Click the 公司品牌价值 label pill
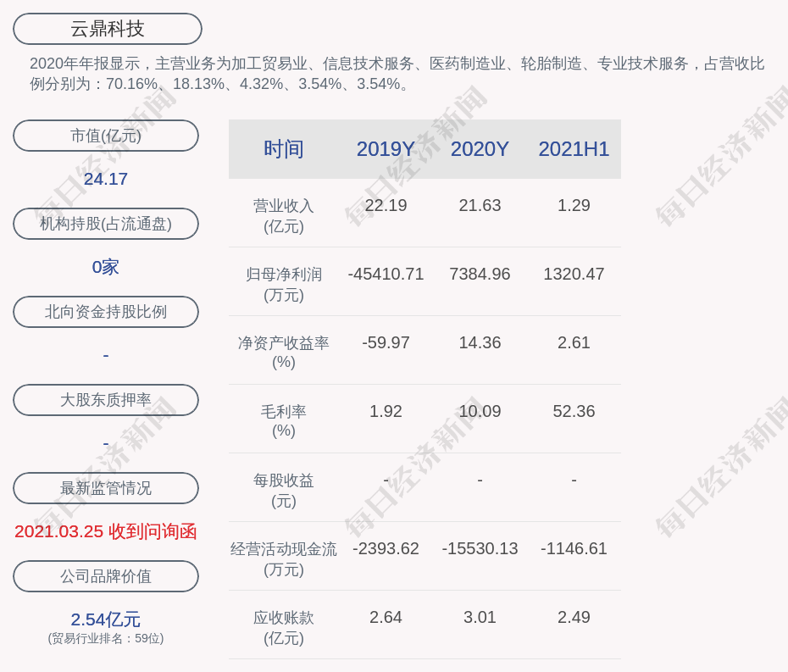 (106, 576)
